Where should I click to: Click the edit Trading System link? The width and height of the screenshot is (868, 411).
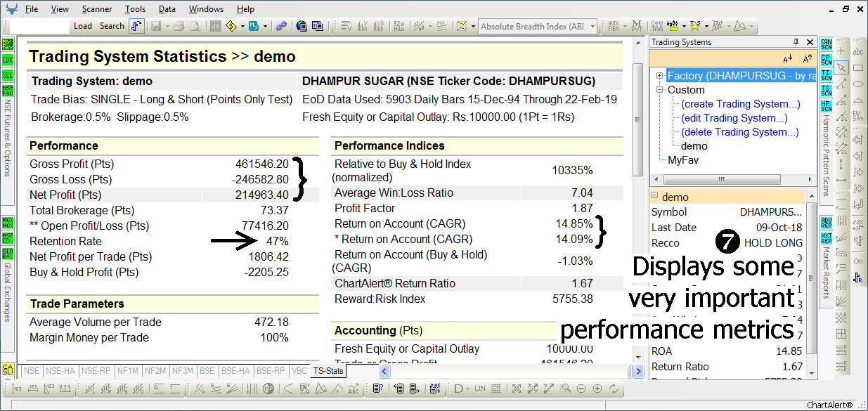coord(734,118)
